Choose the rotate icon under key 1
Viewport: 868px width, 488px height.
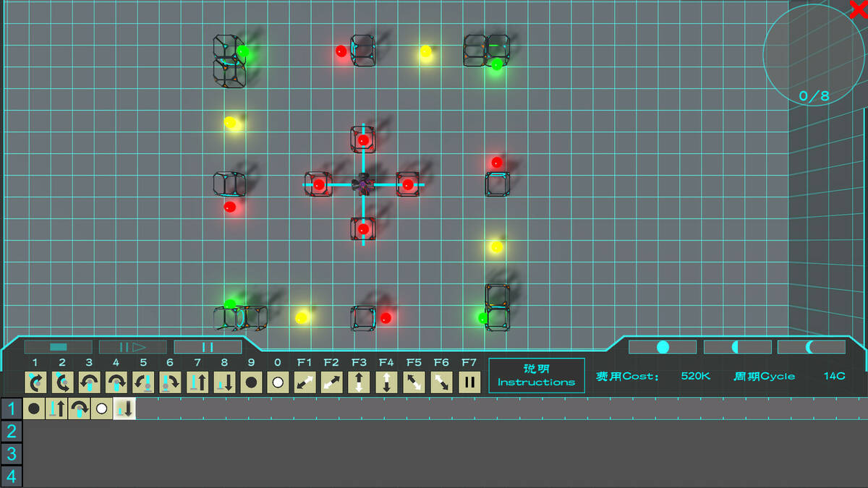tap(35, 382)
